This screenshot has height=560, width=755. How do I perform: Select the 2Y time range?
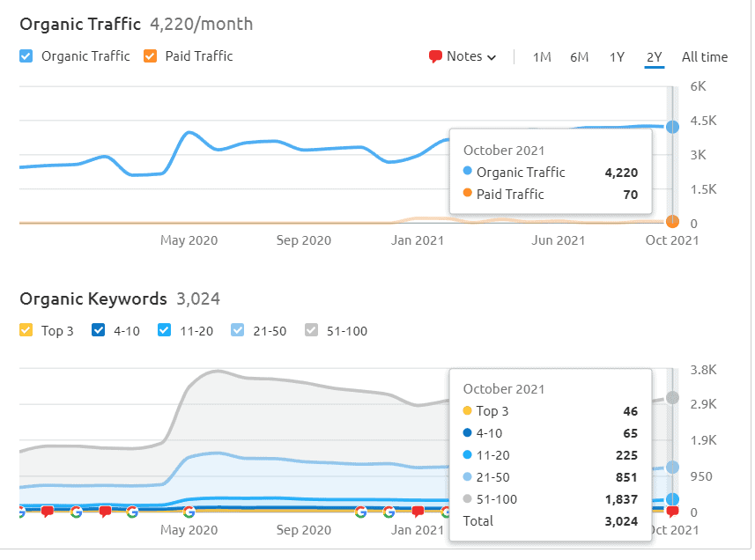point(655,57)
